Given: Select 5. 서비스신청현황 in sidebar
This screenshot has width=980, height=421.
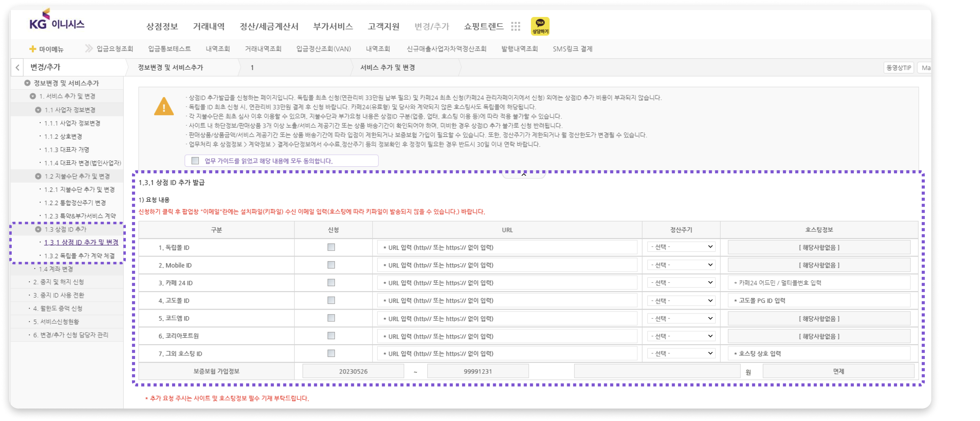Looking at the screenshot, I should click(56, 322).
